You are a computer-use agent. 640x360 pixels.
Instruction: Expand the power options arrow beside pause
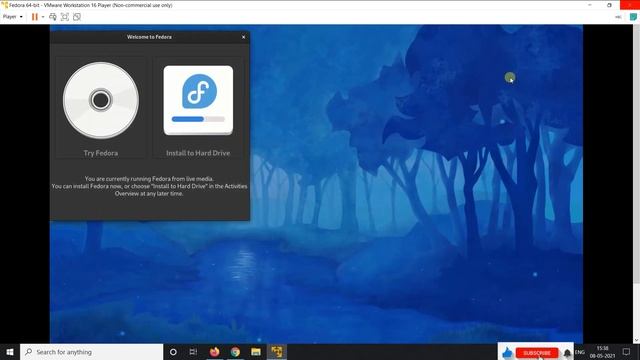click(x=43, y=17)
